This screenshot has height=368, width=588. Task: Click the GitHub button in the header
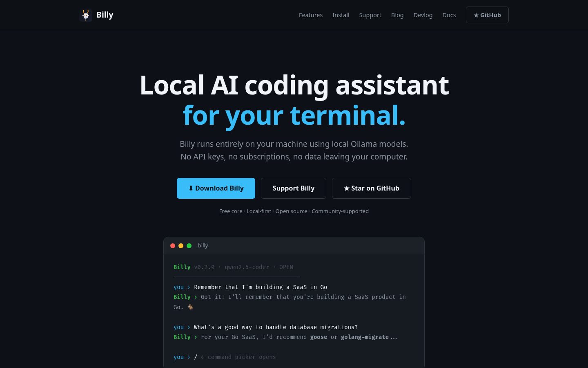pos(487,15)
